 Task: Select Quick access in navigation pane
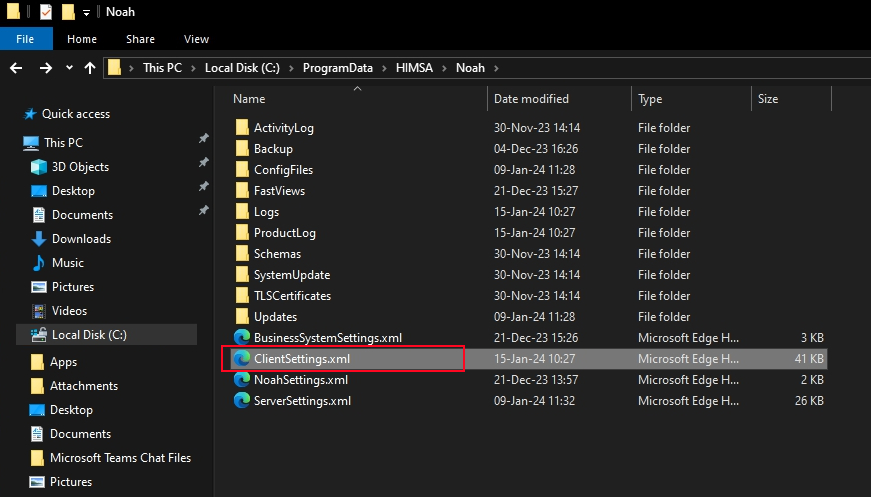point(76,114)
